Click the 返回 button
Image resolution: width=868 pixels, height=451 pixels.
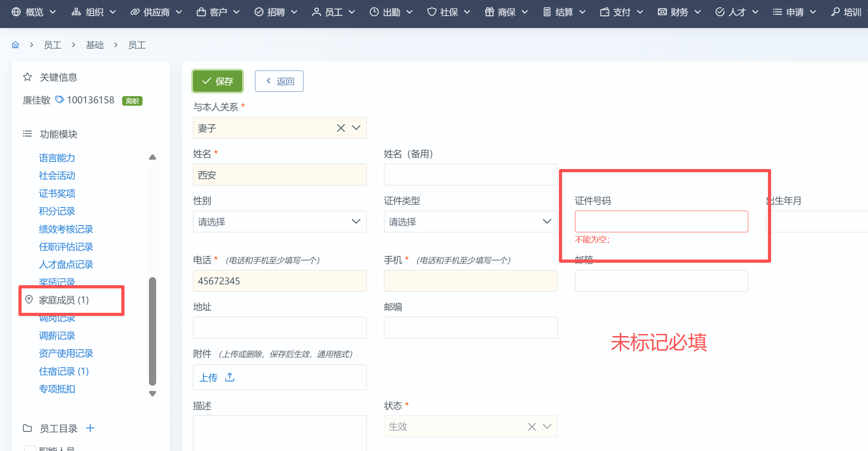coord(279,81)
